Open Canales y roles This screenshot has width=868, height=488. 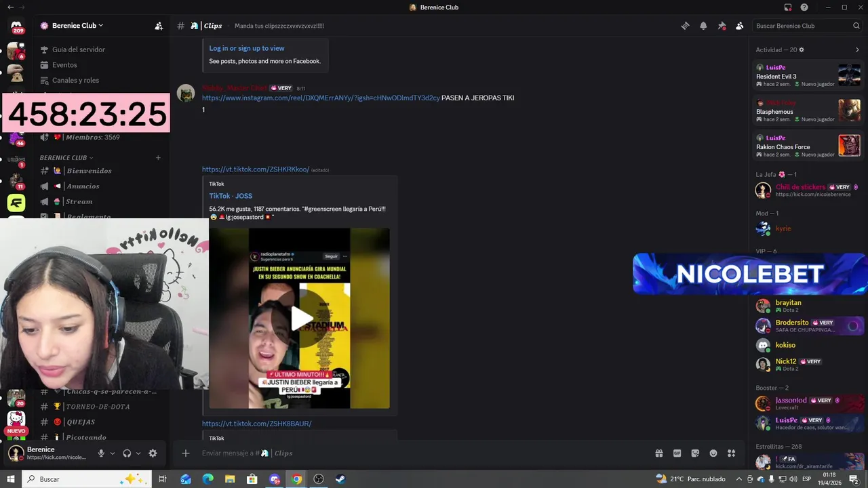tap(102, 80)
